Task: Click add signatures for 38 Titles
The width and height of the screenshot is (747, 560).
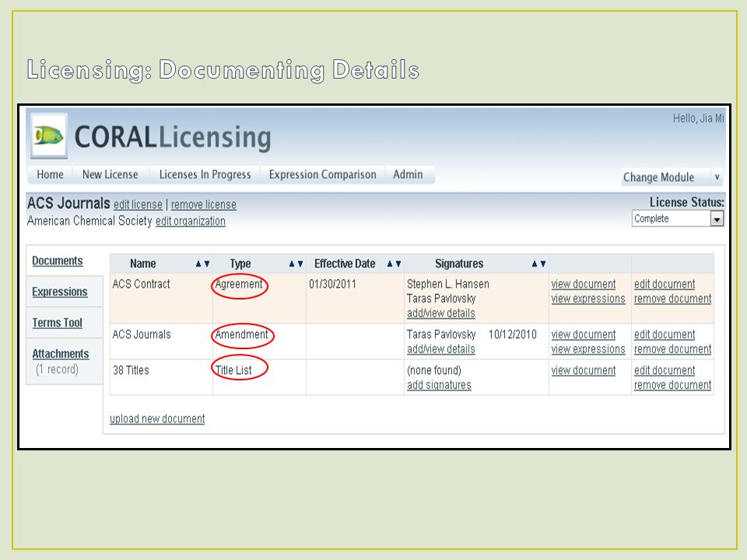Action: click(x=439, y=385)
